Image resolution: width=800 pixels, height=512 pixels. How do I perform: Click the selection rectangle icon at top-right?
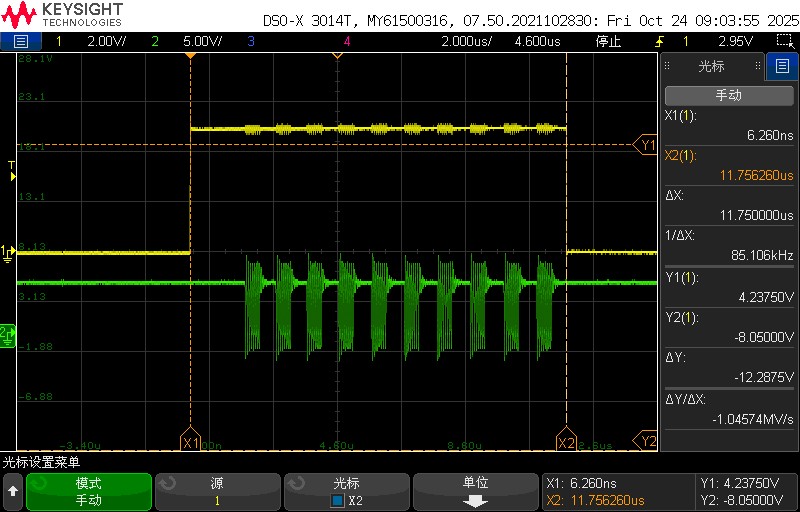click(x=785, y=41)
